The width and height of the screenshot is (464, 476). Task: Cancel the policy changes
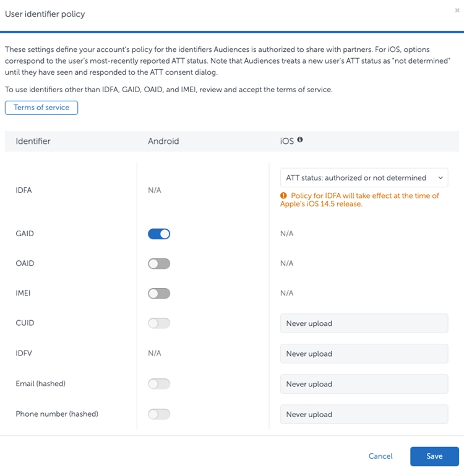(380, 456)
